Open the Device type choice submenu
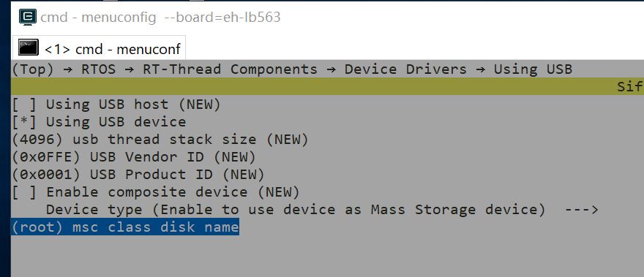 tap(321, 210)
